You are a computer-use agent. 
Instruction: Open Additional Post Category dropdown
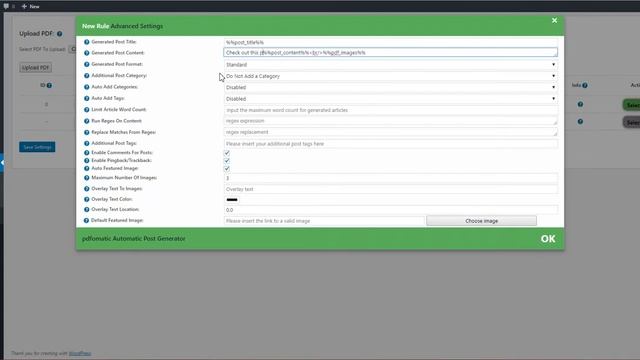[391, 76]
